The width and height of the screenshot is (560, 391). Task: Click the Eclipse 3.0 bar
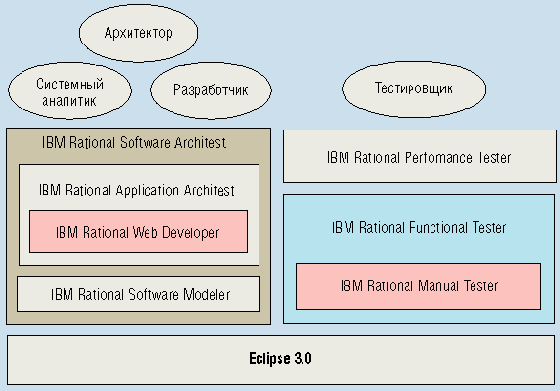[281, 360]
